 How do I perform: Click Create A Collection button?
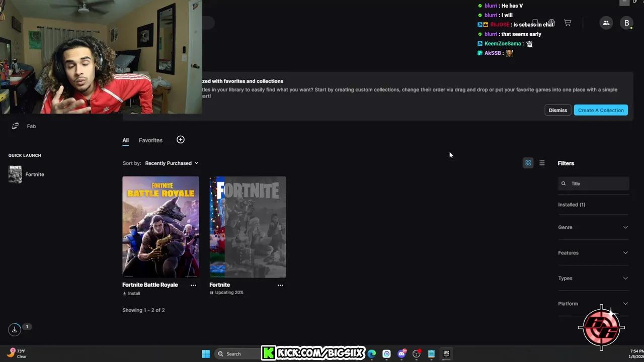click(601, 110)
